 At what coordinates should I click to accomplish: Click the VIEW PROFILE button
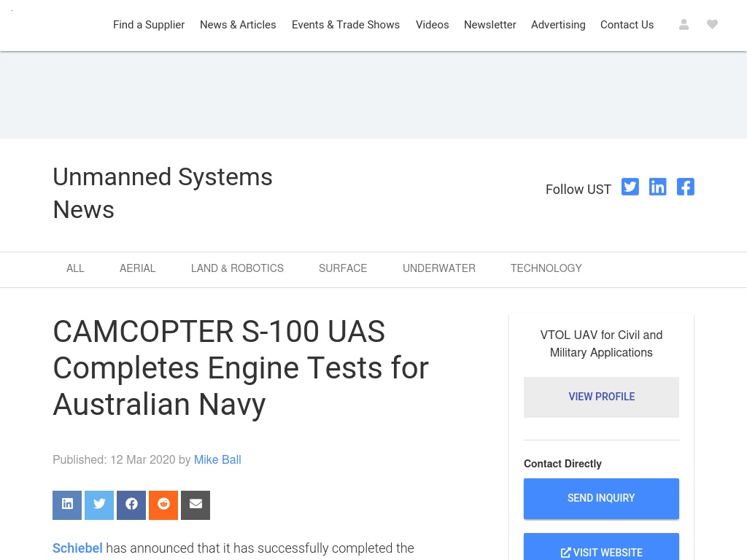coord(601,397)
